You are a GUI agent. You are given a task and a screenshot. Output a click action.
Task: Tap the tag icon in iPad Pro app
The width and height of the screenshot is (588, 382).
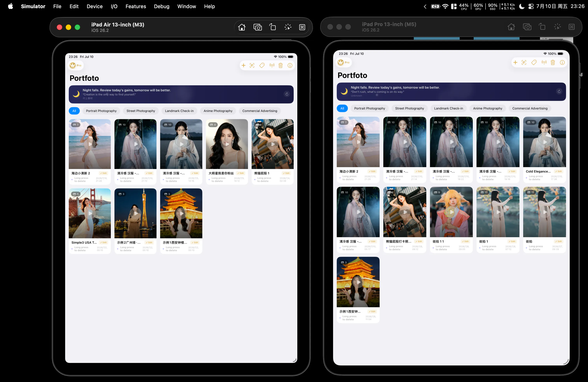tap(534, 62)
